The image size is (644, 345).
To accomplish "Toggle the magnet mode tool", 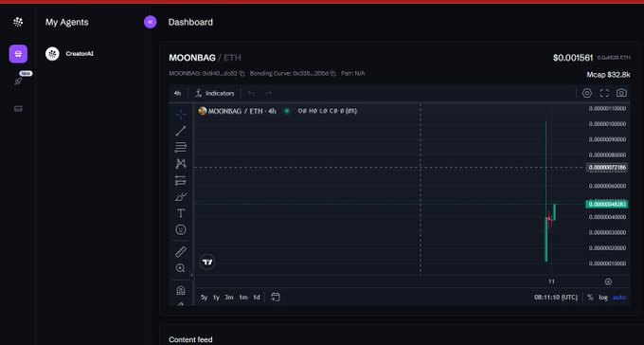I will (181, 290).
